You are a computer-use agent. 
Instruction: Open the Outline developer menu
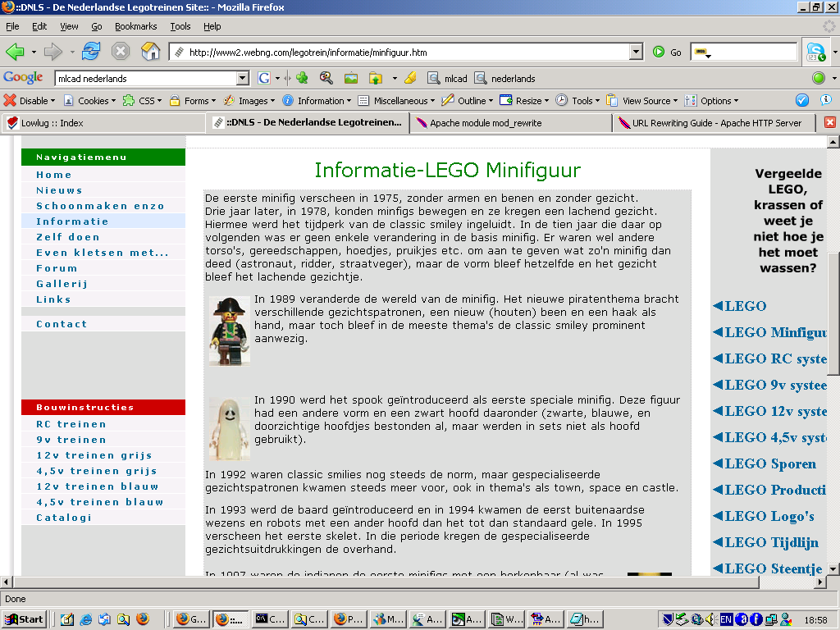(467, 101)
